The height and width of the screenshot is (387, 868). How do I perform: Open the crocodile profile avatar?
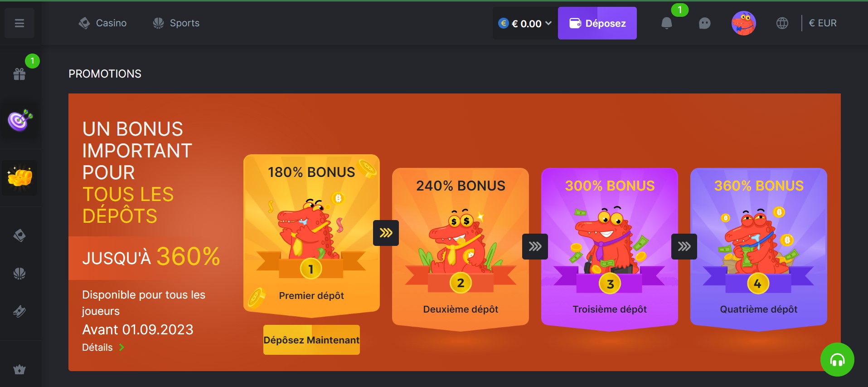(743, 23)
